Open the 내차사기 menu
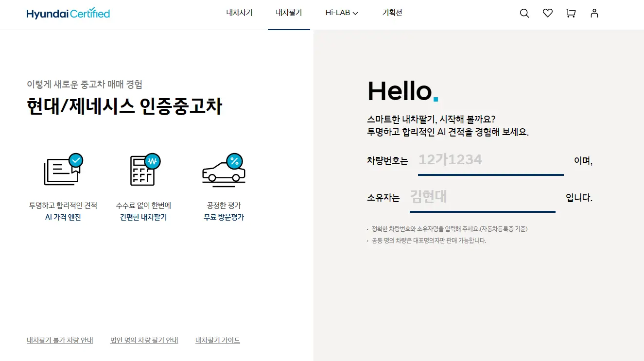This screenshot has height=361, width=644. click(x=239, y=13)
